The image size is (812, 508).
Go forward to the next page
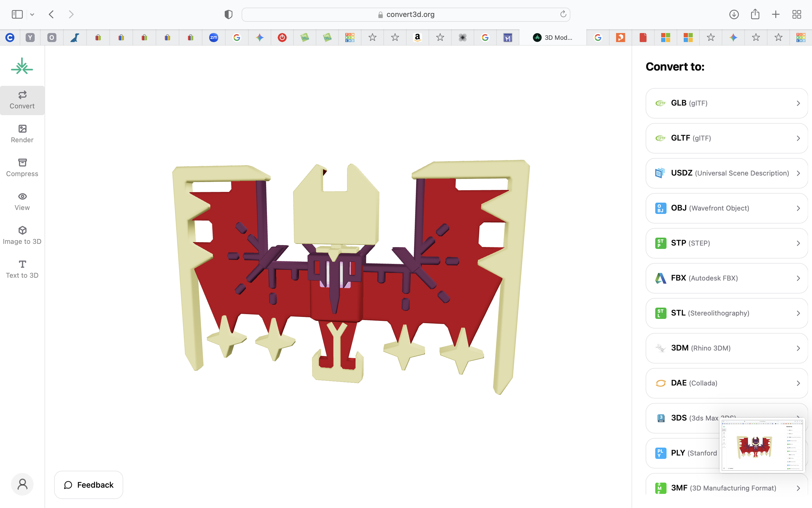click(x=71, y=14)
